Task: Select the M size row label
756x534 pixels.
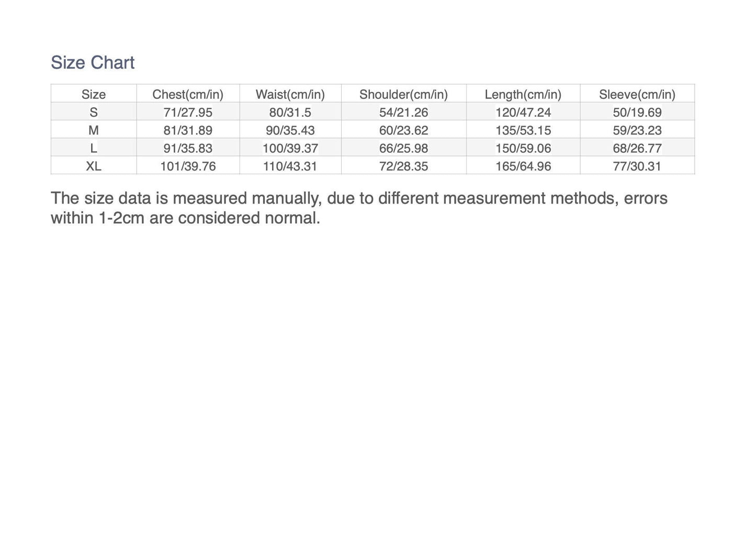Action: [94, 130]
